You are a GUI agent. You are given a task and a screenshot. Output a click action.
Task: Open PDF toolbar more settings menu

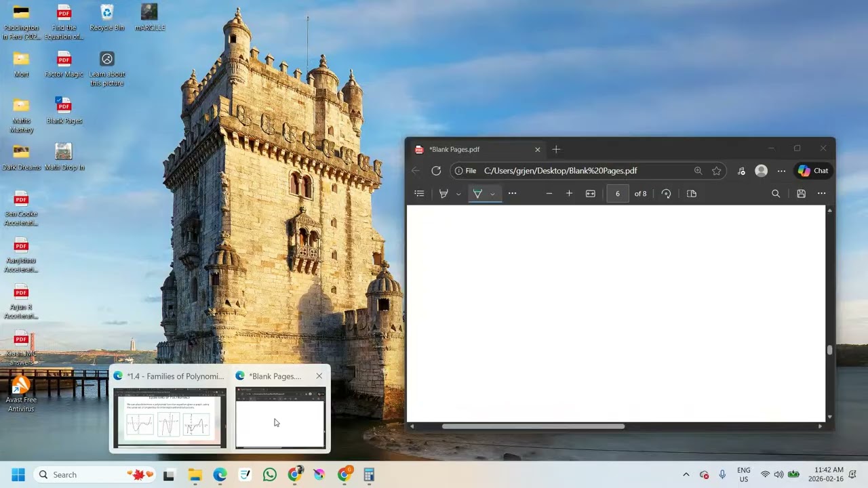click(821, 194)
